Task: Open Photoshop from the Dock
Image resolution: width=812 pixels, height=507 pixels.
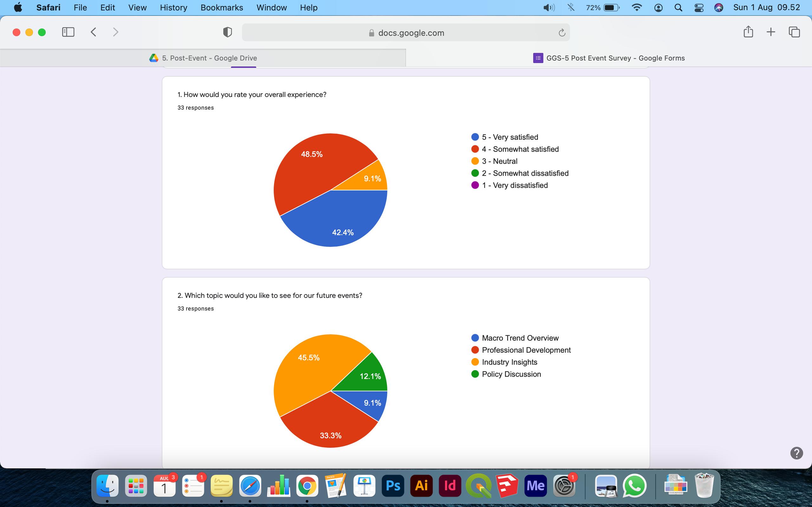Action: click(x=393, y=485)
